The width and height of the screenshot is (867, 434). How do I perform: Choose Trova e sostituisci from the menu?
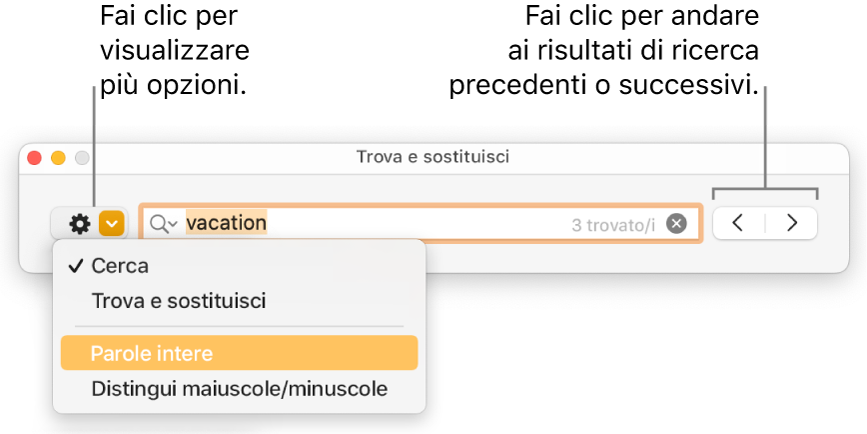tap(178, 300)
